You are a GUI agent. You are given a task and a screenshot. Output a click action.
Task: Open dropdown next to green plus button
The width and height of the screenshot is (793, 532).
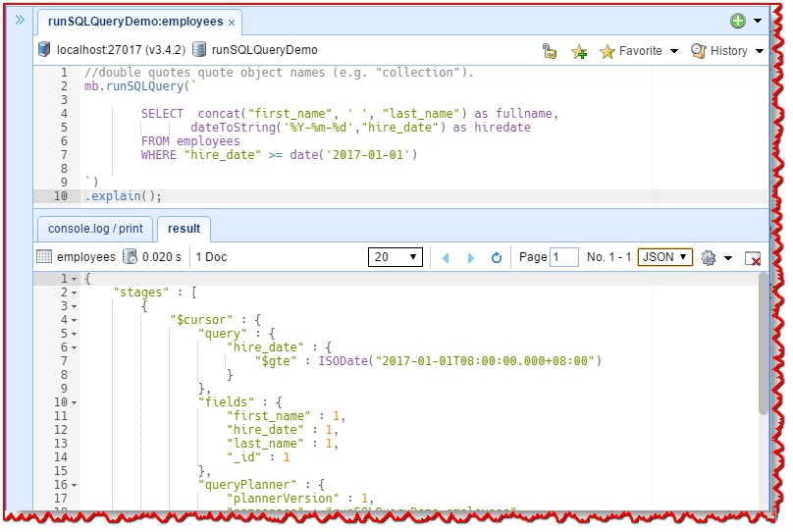[758, 21]
